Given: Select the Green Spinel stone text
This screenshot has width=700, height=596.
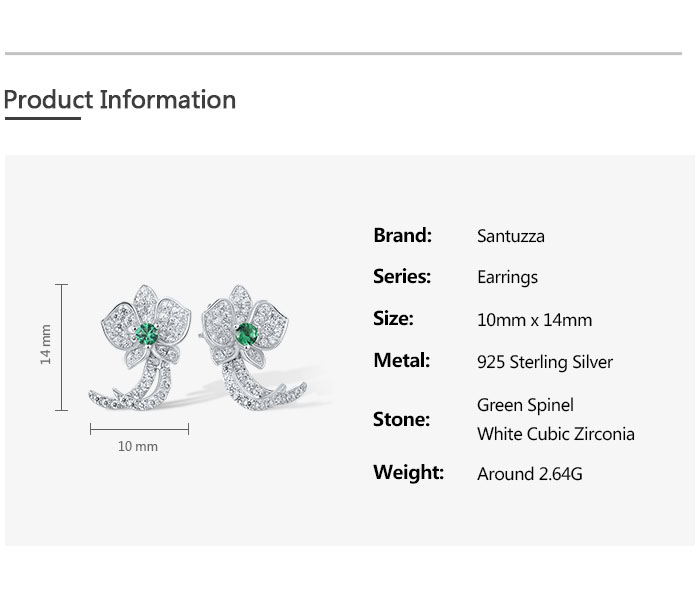Looking at the screenshot, I should coord(525,405).
